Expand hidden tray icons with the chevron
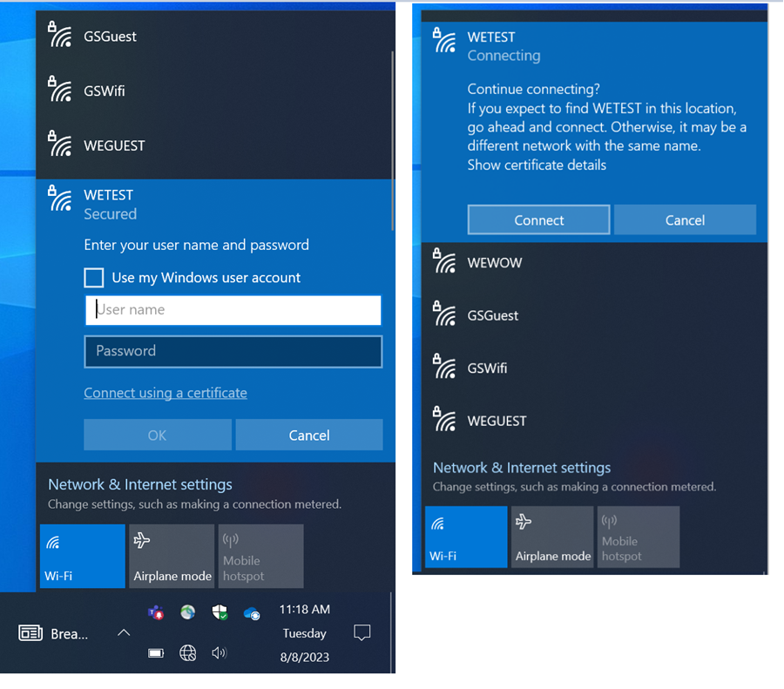 point(123,633)
